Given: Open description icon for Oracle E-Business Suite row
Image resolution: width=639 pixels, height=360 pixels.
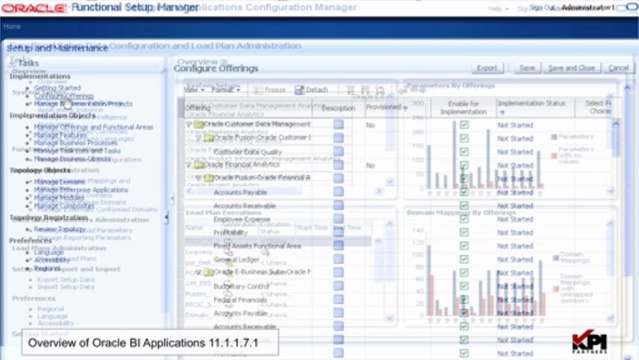Looking at the screenshot, I should pos(338,272).
